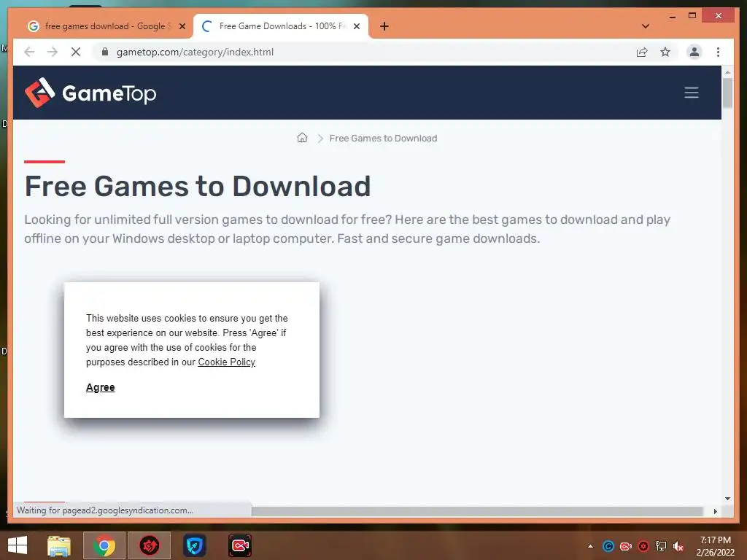Expand the tab search dropdown
Viewport: 747px width, 560px height.
[x=646, y=26]
